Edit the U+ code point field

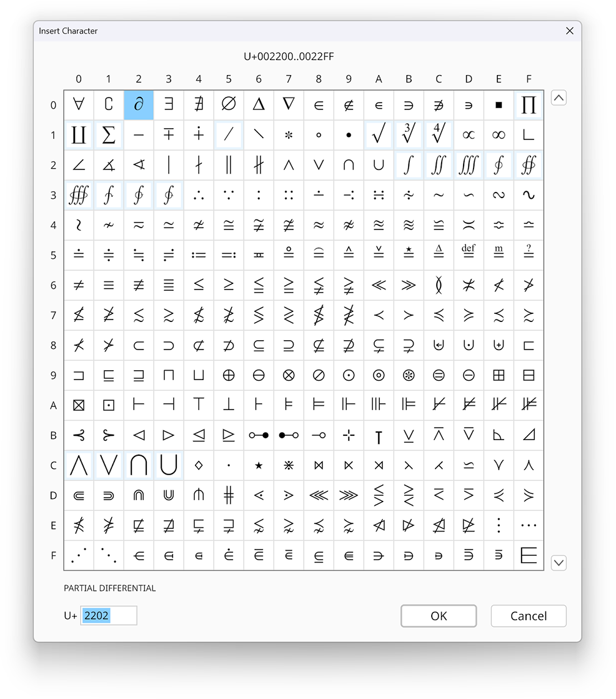(x=109, y=615)
